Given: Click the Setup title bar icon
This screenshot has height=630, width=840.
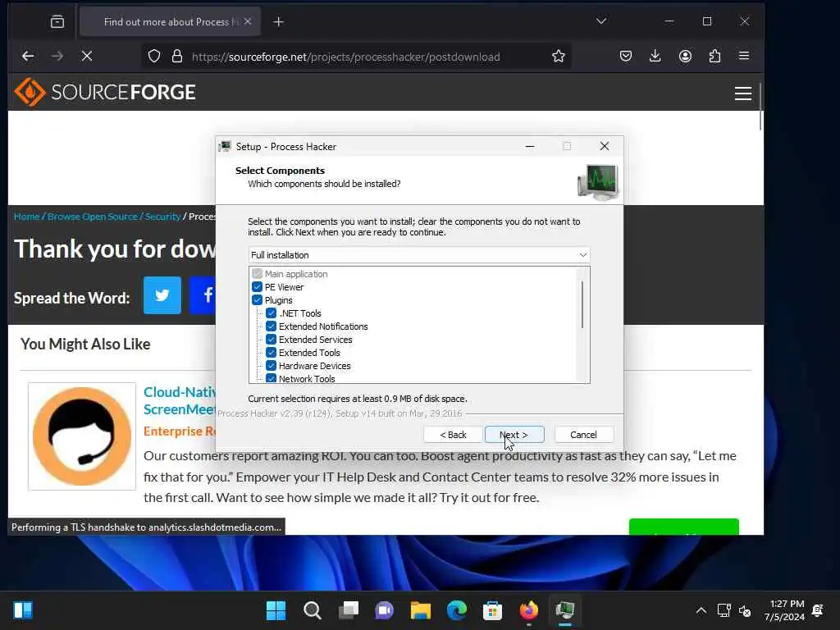Looking at the screenshot, I should coord(225,146).
